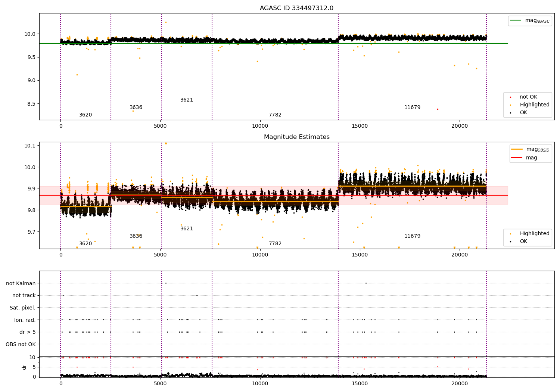
Task: Click y-axis tick 9.8 in Magnitude Estimates plot
Action: (31, 210)
